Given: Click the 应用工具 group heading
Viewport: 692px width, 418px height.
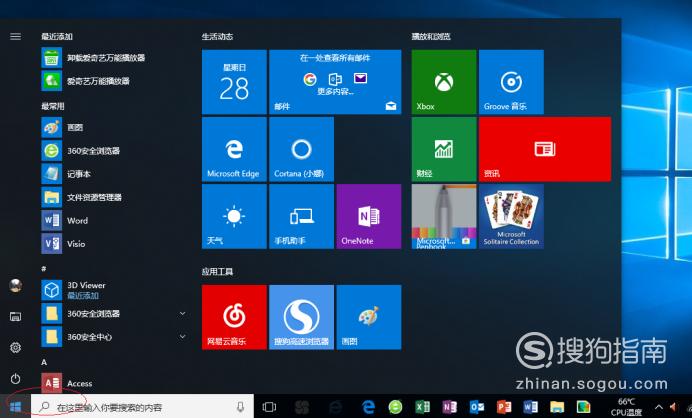Looking at the screenshot, I should pos(217,271).
